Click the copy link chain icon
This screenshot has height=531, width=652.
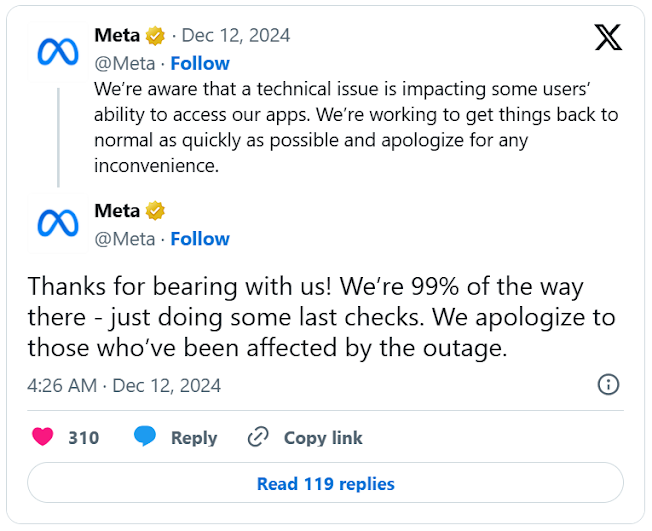point(258,437)
